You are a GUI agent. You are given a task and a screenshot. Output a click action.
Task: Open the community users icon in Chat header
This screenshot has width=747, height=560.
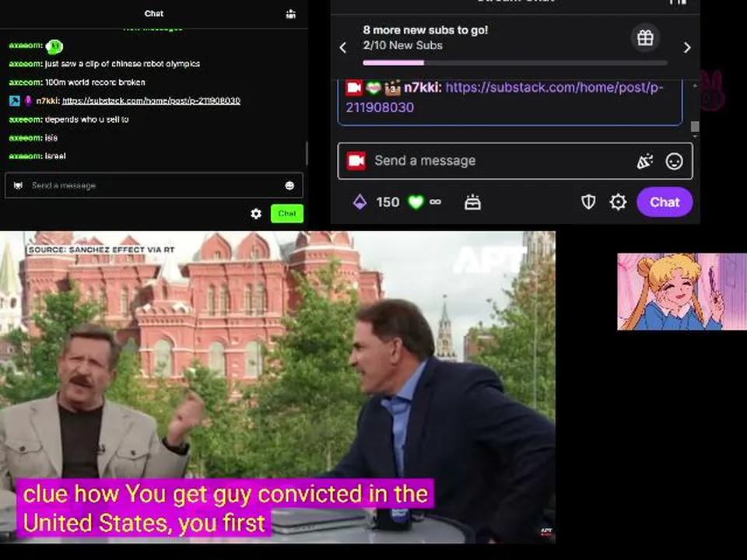290,14
